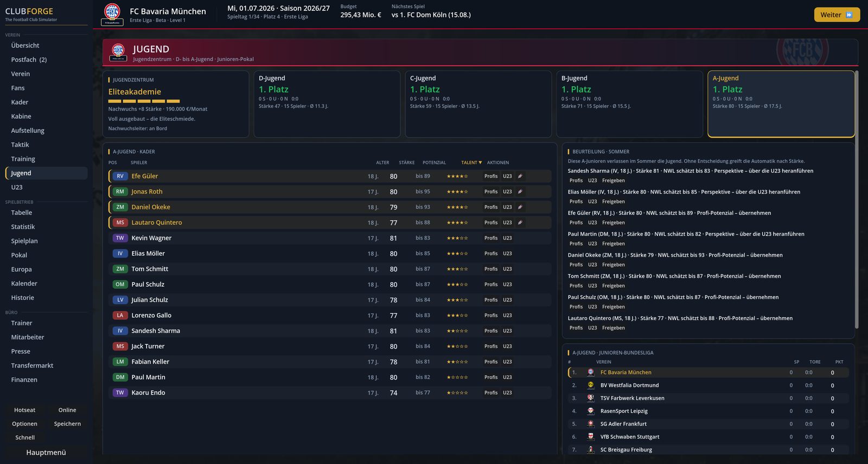Open the Hauptmenü
This screenshot has width=868, height=464.
pyautogui.click(x=46, y=453)
